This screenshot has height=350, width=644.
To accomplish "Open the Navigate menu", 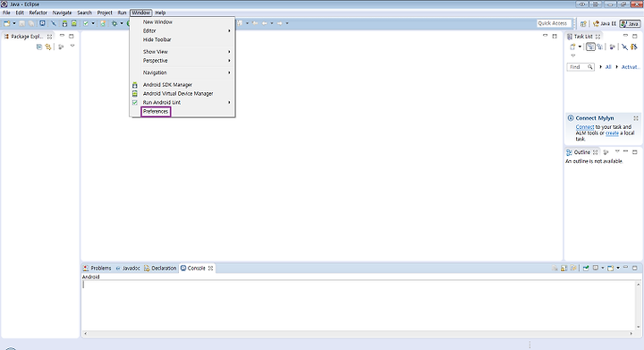I will click(62, 13).
